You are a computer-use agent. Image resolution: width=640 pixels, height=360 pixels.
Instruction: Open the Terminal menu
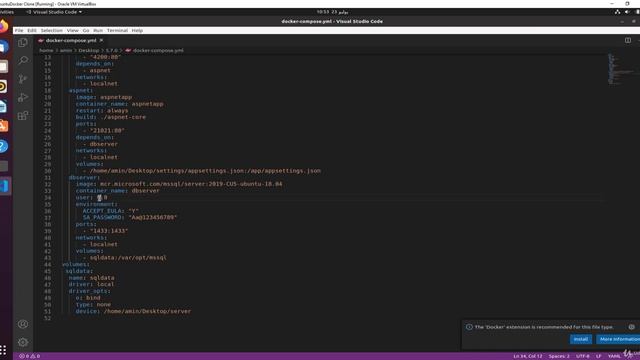point(117,31)
